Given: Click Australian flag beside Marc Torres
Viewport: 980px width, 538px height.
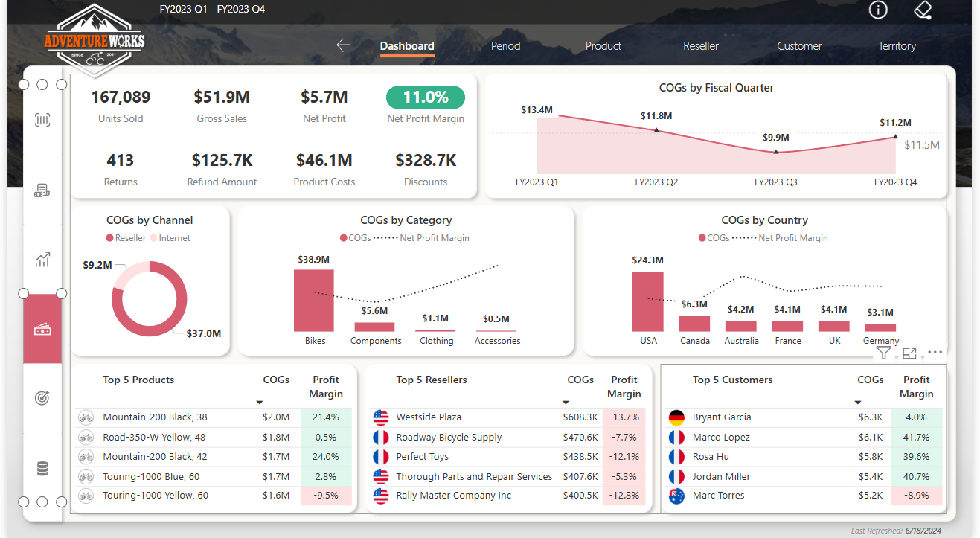Looking at the screenshot, I should point(676,496).
